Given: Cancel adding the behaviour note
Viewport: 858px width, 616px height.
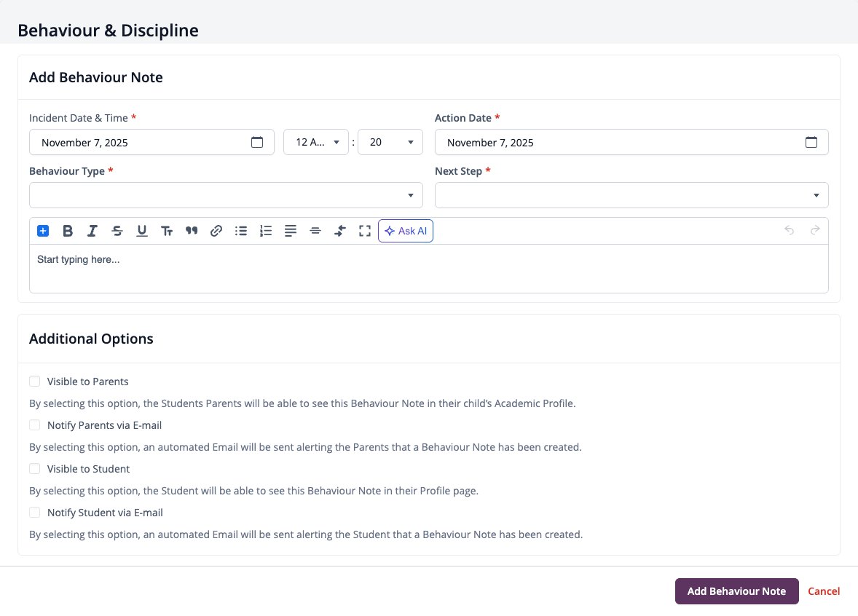Looking at the screenshot, I should click(x=824, y=591).
